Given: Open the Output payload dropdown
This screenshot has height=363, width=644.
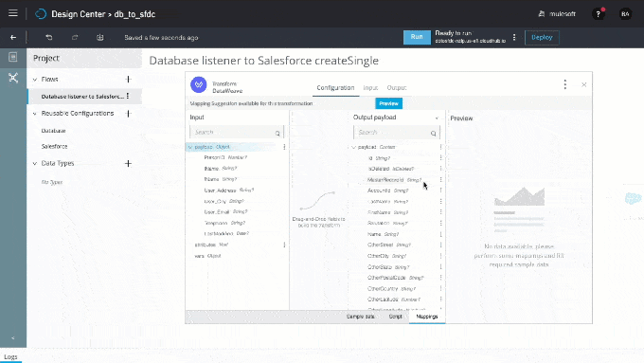Looking at the screenshot, I should 437,118.
